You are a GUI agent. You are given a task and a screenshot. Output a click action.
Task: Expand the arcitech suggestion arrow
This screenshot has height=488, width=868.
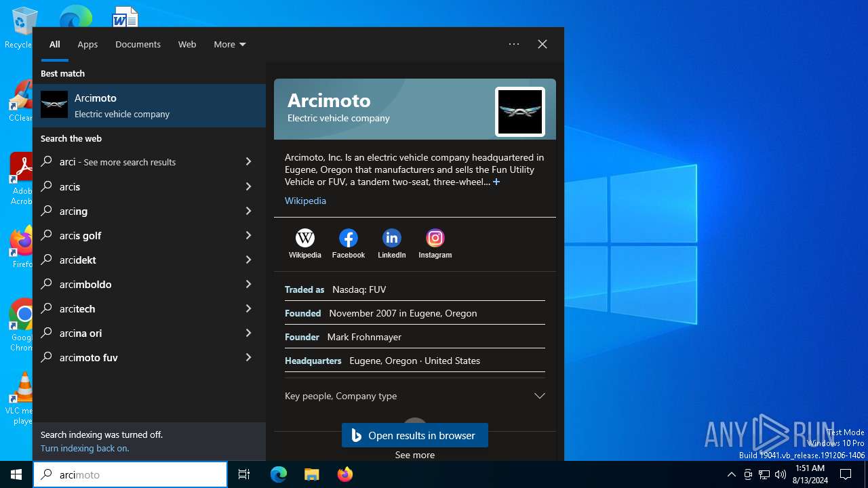pyautogui.click(x=248, y=308)
